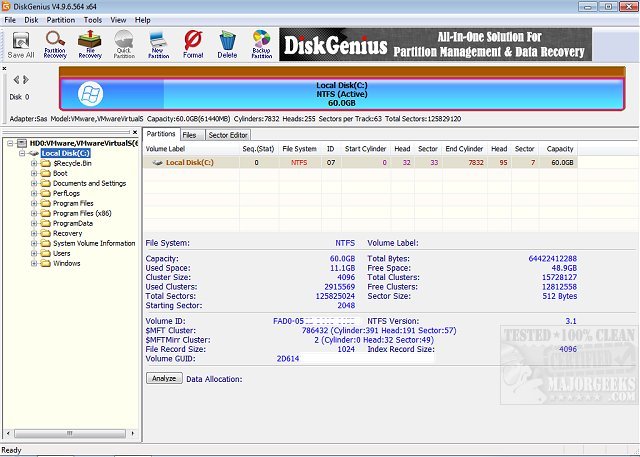The height and width of the screenshot is (457, 640).
Task: Expand the Program Files folder node
Action: tap(35, 203)
